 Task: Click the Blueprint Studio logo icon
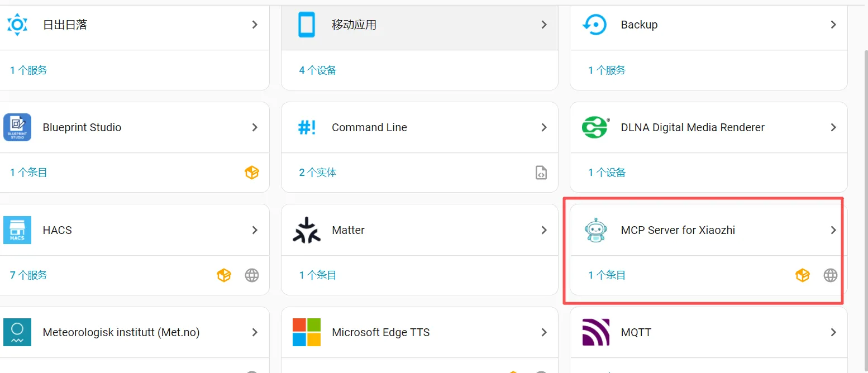[x=17, y=127]
